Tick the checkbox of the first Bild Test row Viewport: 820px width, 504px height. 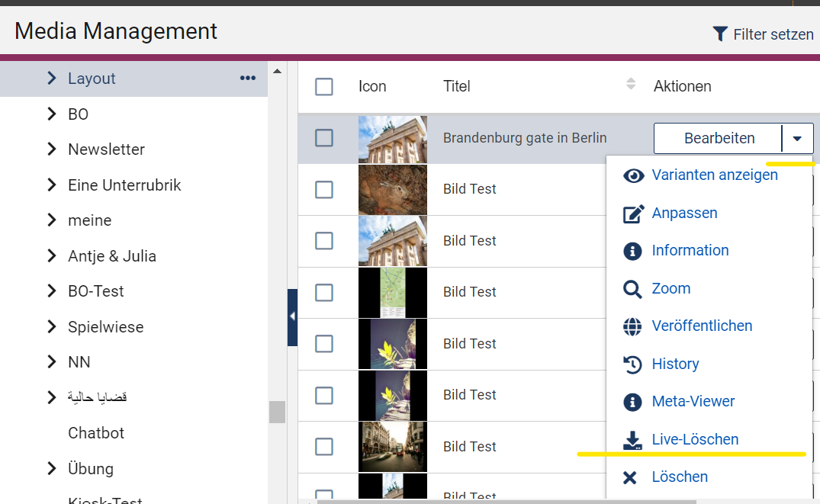pyautogui.click(x=324, y=189)
